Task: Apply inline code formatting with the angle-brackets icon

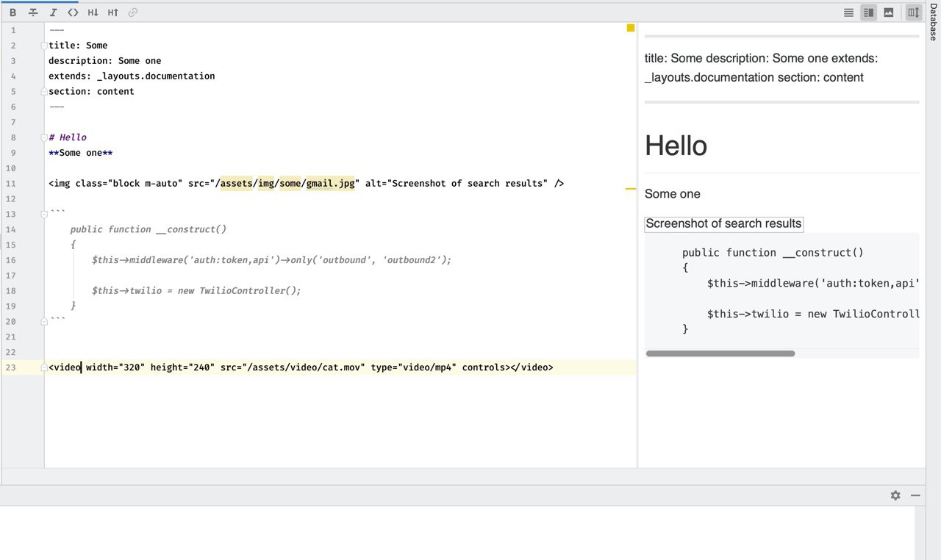Action: pyautogui.click(x=73, y=12)
